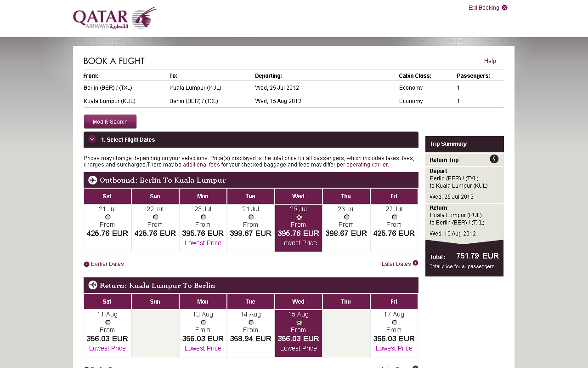
Task: Click the Return Trip swap icon
Action: (x=494, y=159)
